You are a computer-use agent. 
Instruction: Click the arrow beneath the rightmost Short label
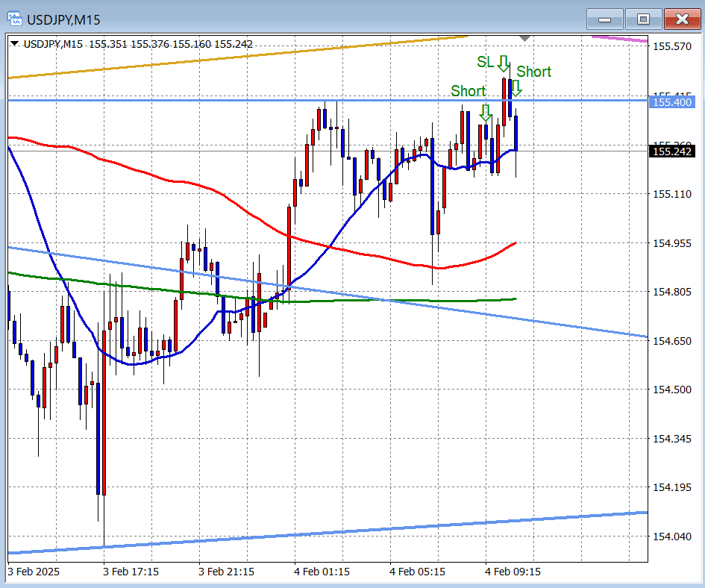[x=516, y=89]
